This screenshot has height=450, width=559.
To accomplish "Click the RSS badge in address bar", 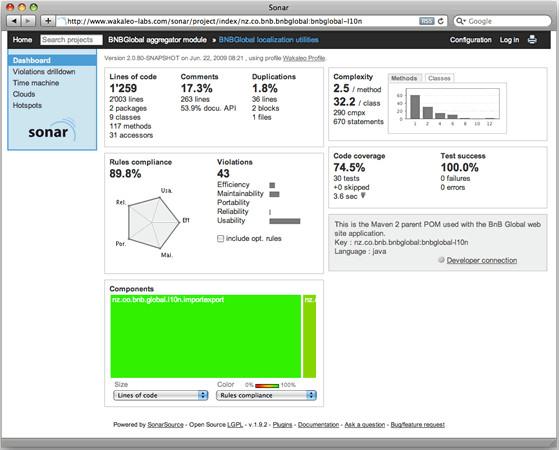I will click(x=426, y=21).
